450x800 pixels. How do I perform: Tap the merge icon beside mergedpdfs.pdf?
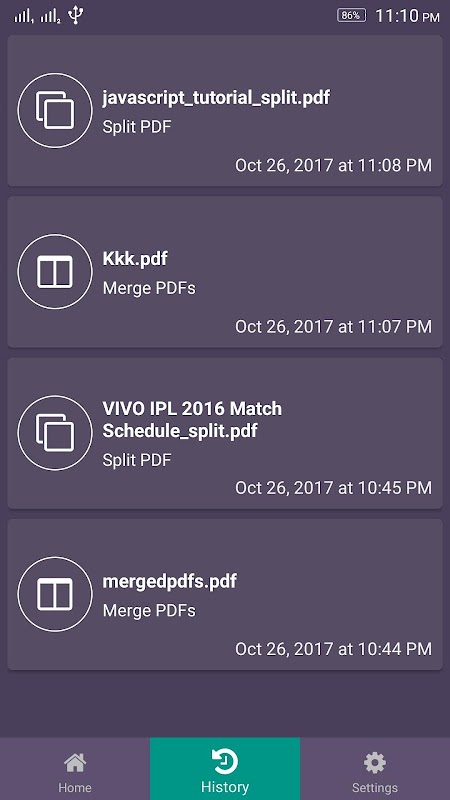(x=55, y=594)
